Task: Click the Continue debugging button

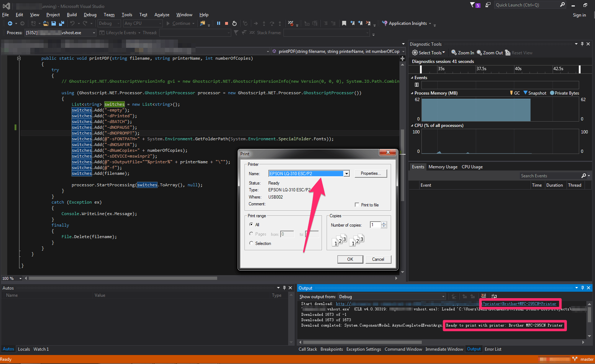Action: click(x=178, y=23)
